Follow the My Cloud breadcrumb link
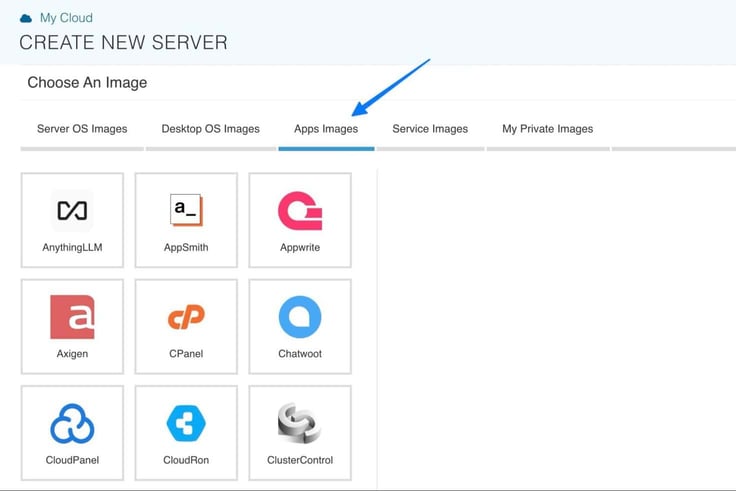736x491 pixels. (66, 18)
